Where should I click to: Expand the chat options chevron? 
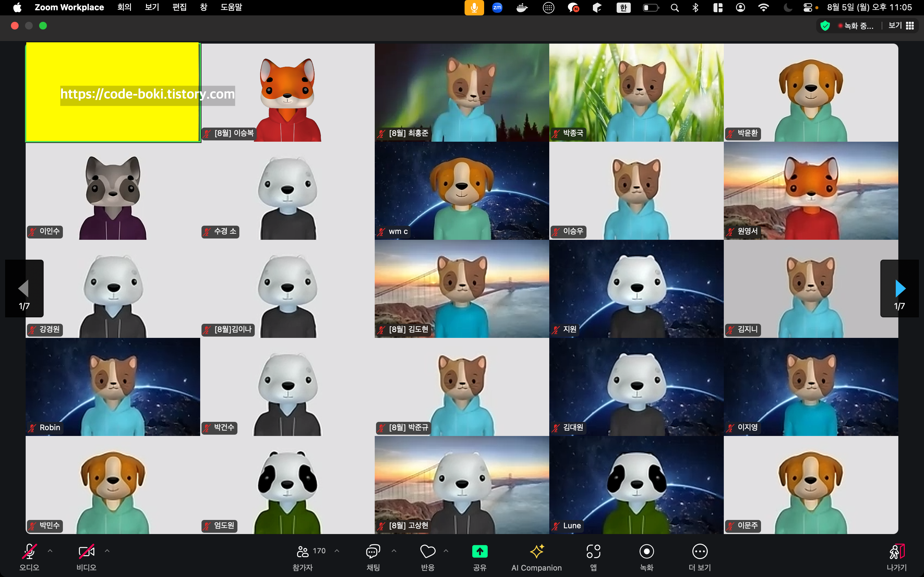[394, 551]
